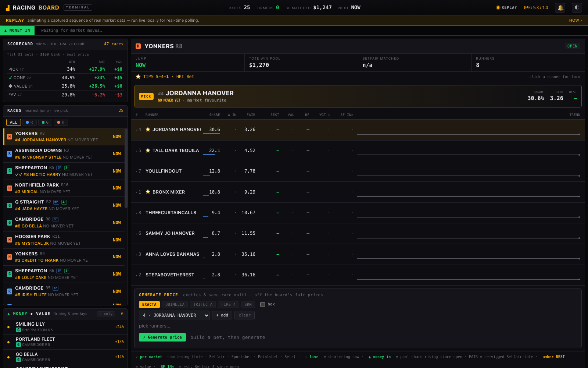588x368 pixels.
Task: Click the BF badge on Cambridge R6
Action: point(55,219)
